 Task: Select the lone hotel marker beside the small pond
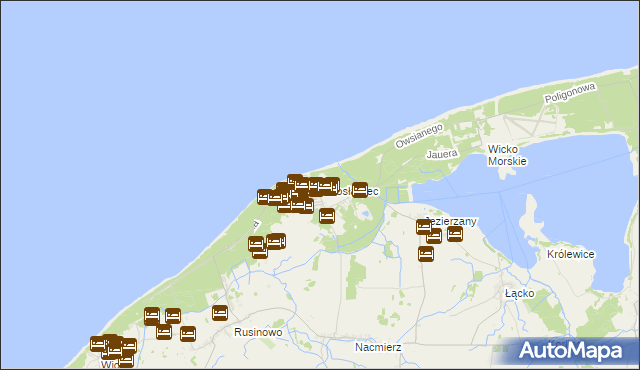[x=327, y=215]
